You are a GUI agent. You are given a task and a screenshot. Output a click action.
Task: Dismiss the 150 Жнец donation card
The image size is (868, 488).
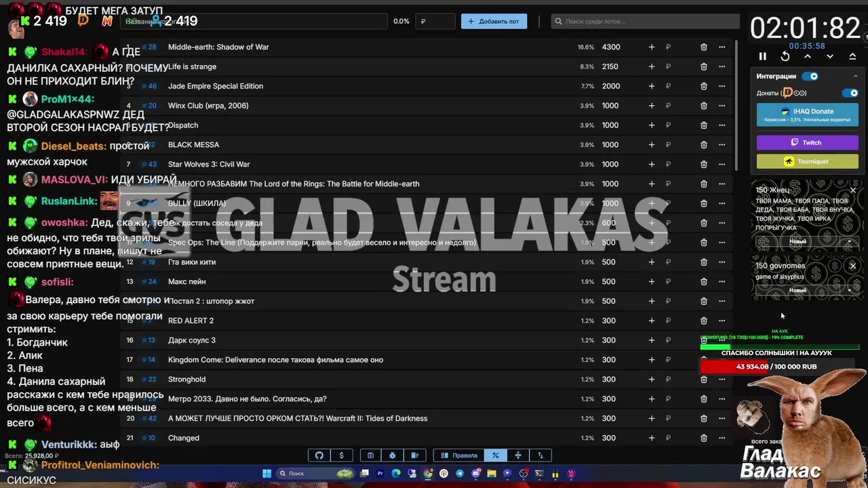(x=853, y=190)
